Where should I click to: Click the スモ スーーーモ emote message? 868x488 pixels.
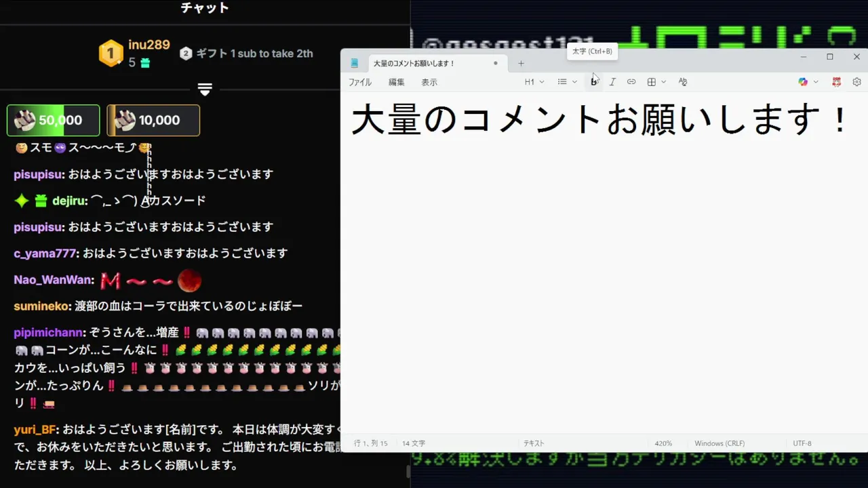point(83,148)
